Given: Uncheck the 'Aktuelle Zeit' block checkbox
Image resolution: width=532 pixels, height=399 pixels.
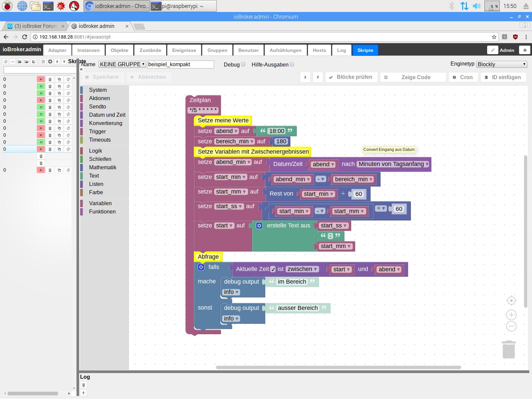Looking at the screenshot, I should [x=273, y=269].
